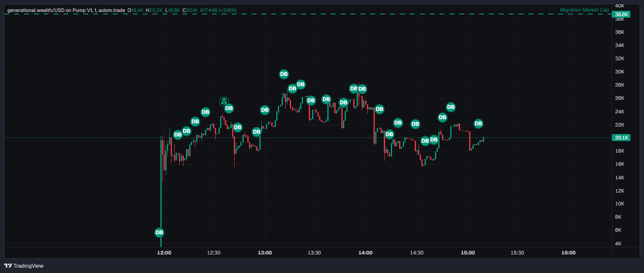The width and height of the screenshot is (644, 273).
Task: Click the 4K price axis label
Action: (x=618, y=244)
